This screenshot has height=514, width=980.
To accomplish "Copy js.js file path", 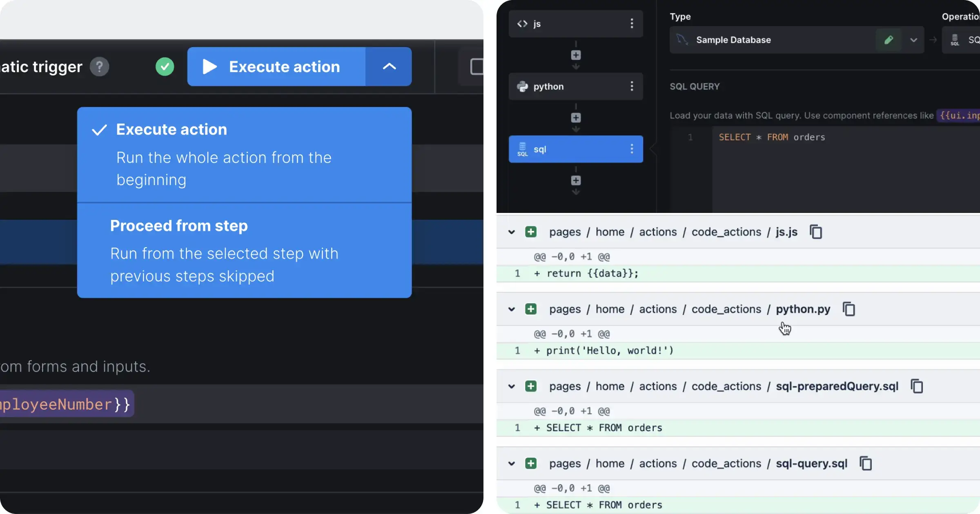I will pyautogui.click(x=816, y=232).
